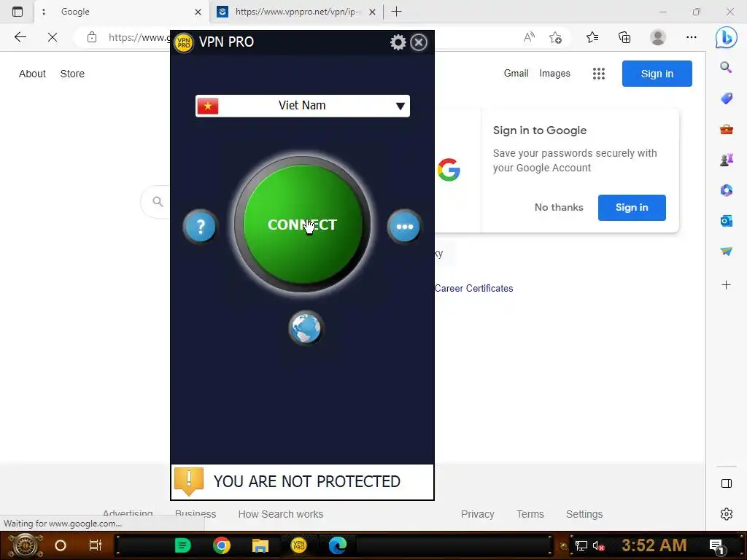747x560 pixels.
Task: Open VPN PRO taskbar icon
Action: click(298, 545)
